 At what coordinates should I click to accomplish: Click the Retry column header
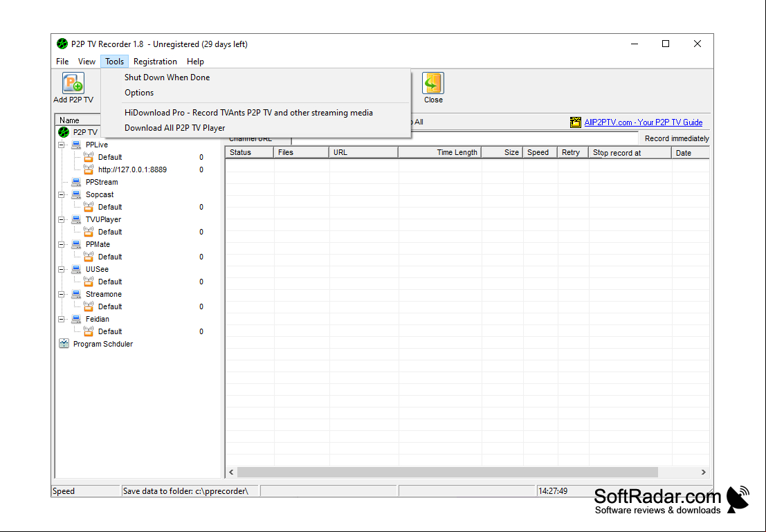(x=573, y=152)
